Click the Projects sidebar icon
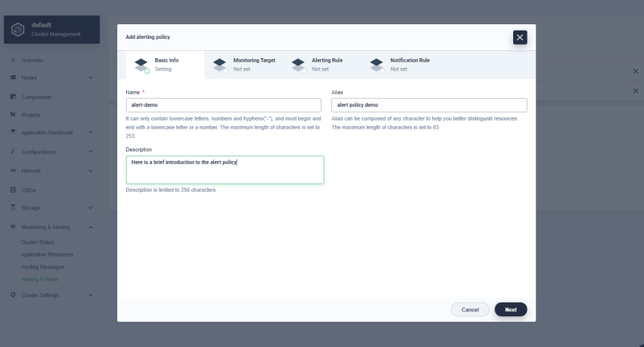The image size is (644, 347). coord(13,114)
